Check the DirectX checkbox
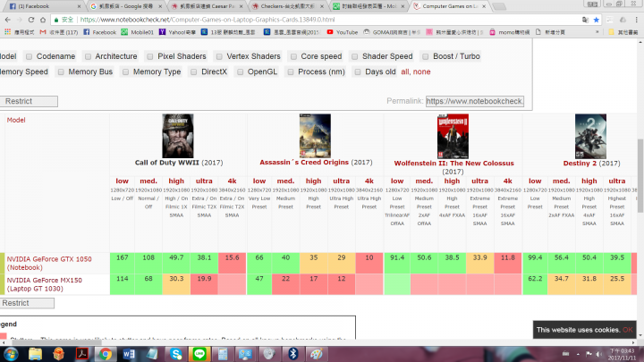This screenshot has width=644, height=362. (194, 72)
